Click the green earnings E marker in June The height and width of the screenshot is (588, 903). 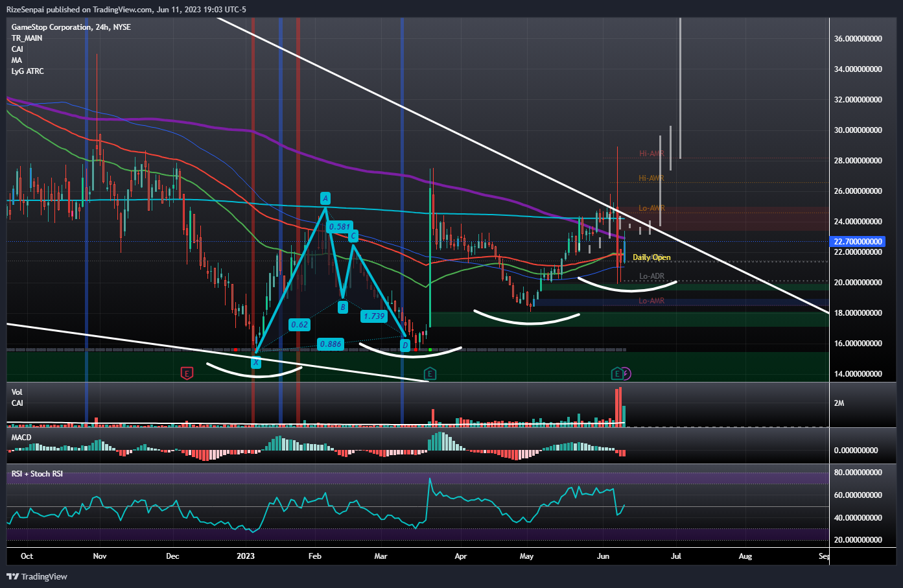pos(617,373)
